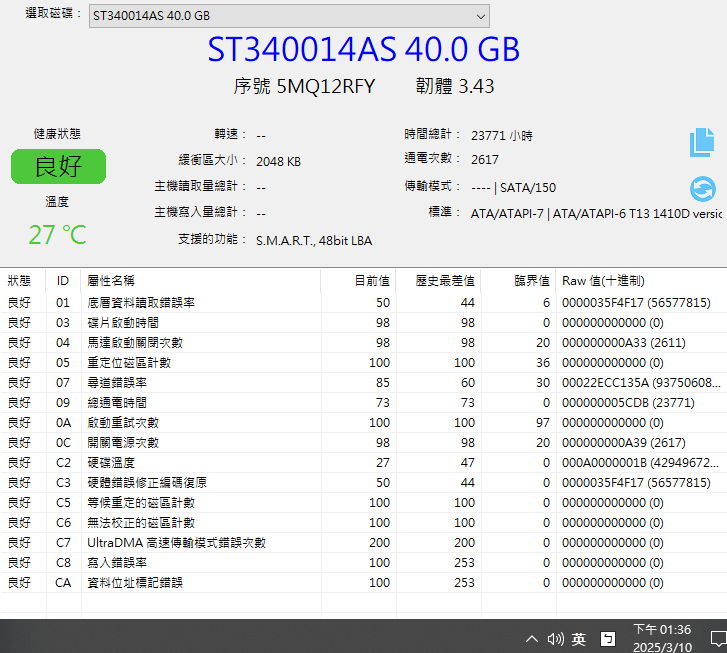727x653 pixels.
Task: Click the ID column header
Action: [x=63, y=281]
